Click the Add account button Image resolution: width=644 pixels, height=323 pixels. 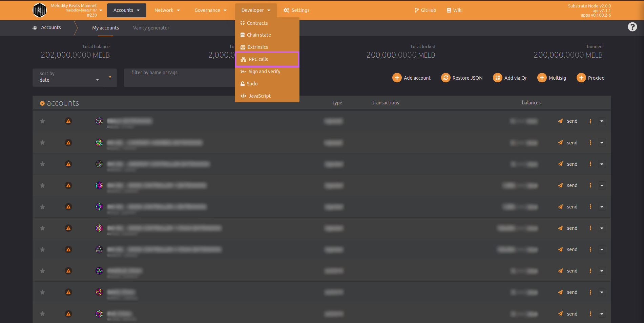point(411,78)
